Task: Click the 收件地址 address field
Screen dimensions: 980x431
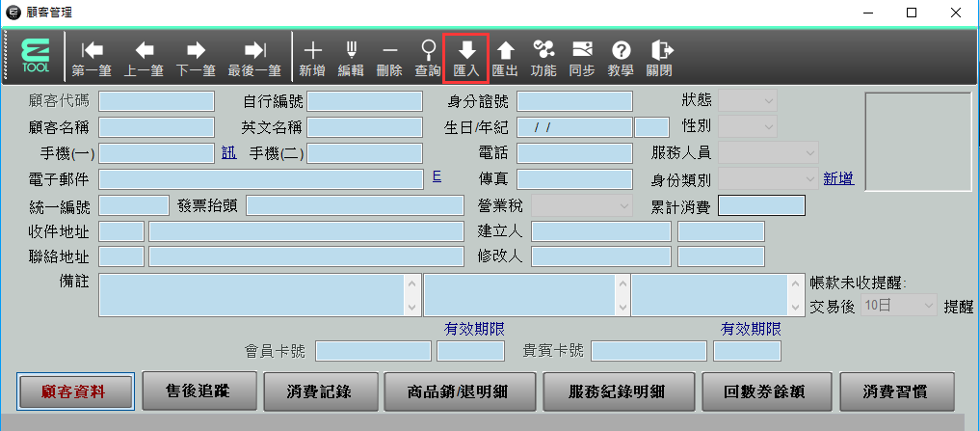Action: pos(306,231)
